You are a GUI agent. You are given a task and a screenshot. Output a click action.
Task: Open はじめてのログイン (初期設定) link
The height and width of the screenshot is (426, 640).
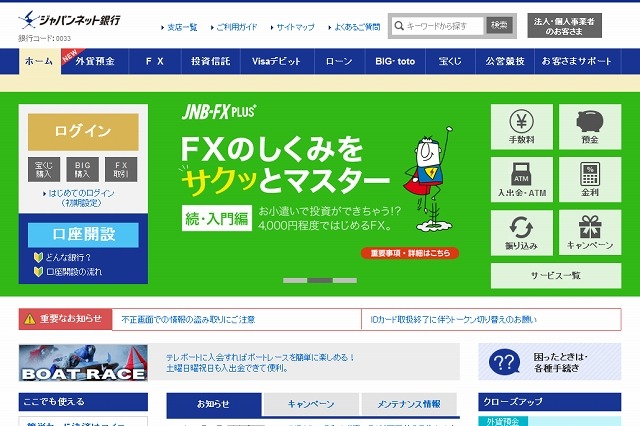pyautogui.click(x=81, y=198)
